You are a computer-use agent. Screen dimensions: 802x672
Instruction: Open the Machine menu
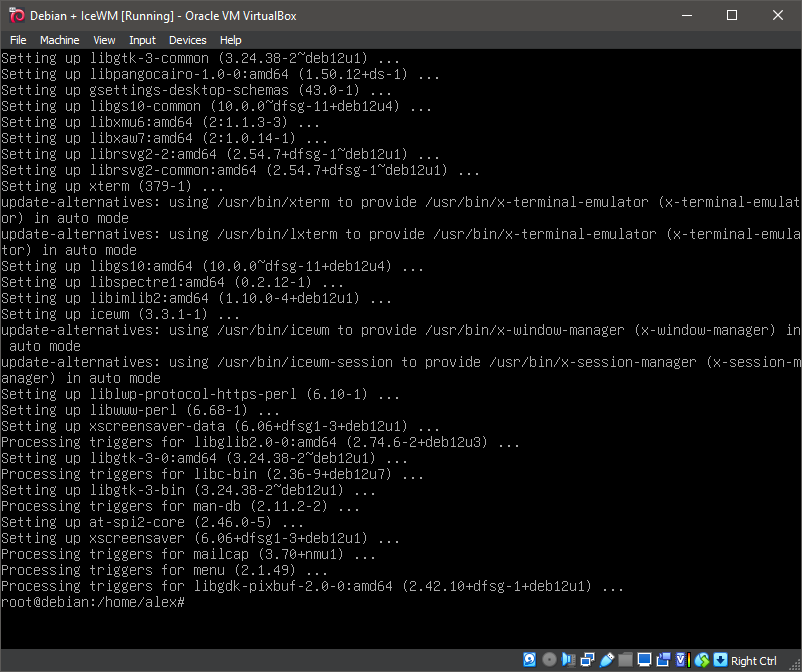point(59,40)
